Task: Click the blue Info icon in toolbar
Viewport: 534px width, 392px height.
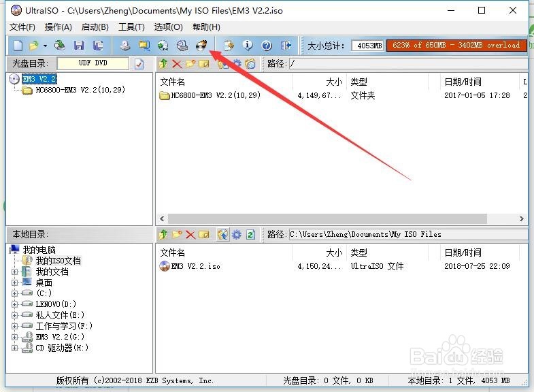Action: point(248,46)
